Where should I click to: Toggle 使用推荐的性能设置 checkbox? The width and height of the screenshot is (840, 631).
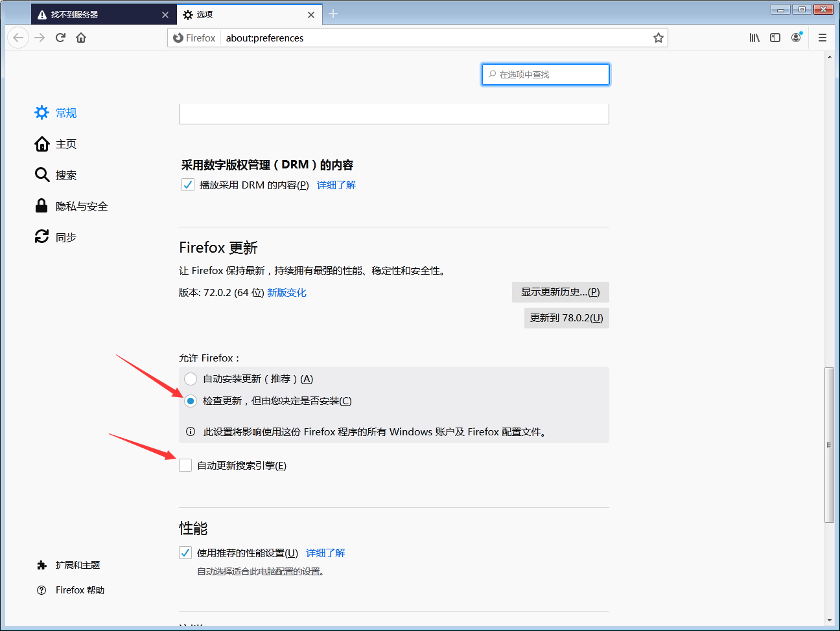pos(185,553)
